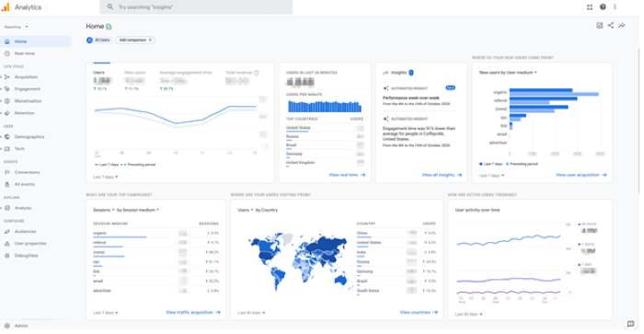Screen dimensions: 644x334
Task: Click the Analysis icon in sidebar
Action: click(7, 208)
